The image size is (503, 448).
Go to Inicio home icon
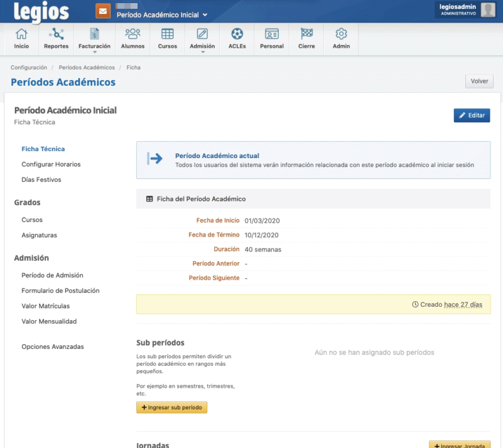pos(21,35)
